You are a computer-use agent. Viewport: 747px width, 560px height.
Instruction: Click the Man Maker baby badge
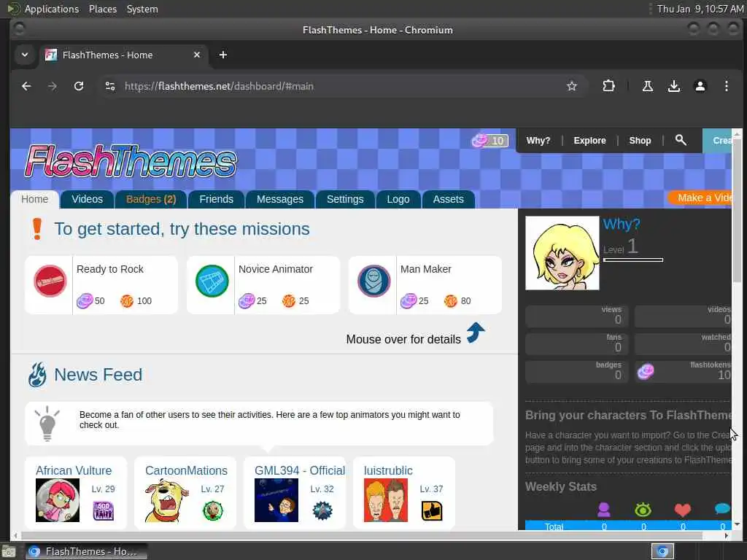374,281
